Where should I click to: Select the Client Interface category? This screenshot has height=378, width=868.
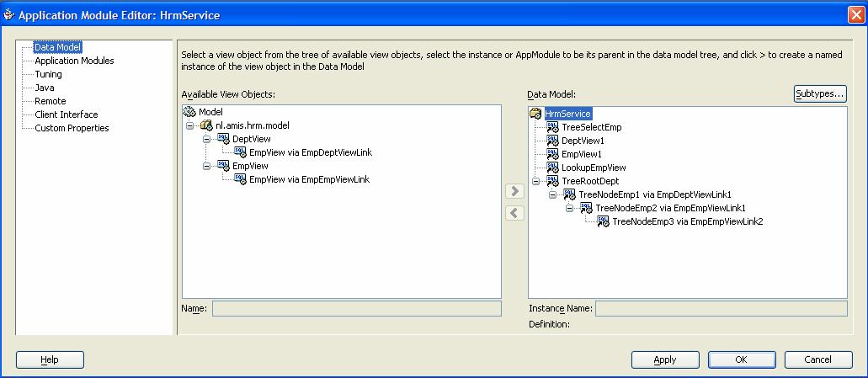66,114
